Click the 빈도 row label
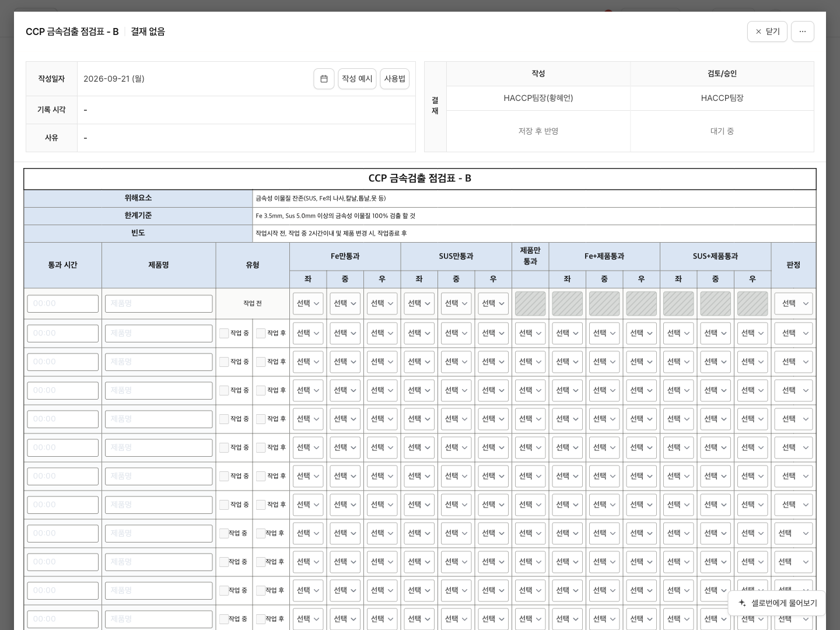840x630 pixels. pyautogui.click(x=138, y=233)
